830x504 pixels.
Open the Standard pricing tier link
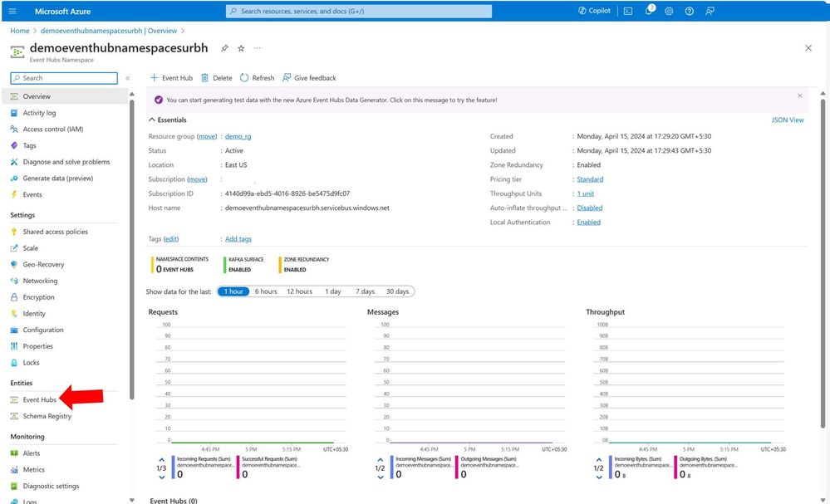pos(590,179)
